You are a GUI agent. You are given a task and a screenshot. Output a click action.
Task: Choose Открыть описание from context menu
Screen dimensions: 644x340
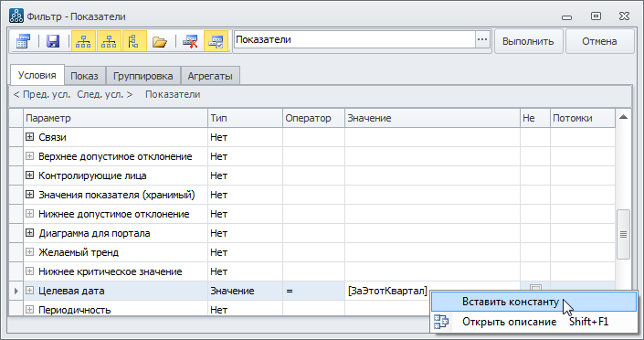(x=534, y=322)
